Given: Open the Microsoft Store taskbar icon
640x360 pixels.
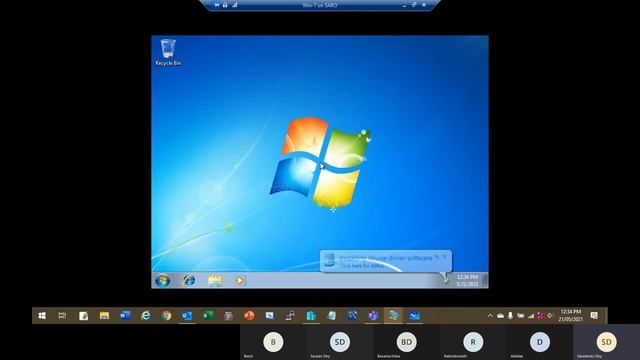Looking at the screenshot, I should pos(311,316).
